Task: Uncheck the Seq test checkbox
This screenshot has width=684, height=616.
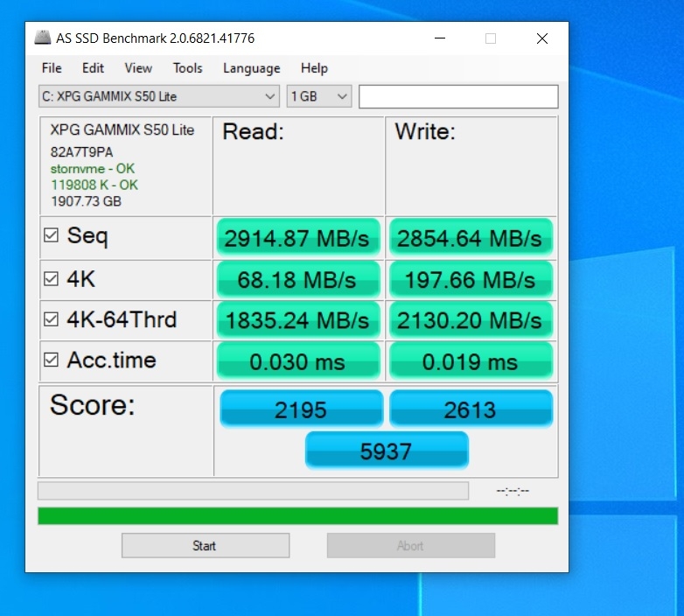Action: coord(51,235)
